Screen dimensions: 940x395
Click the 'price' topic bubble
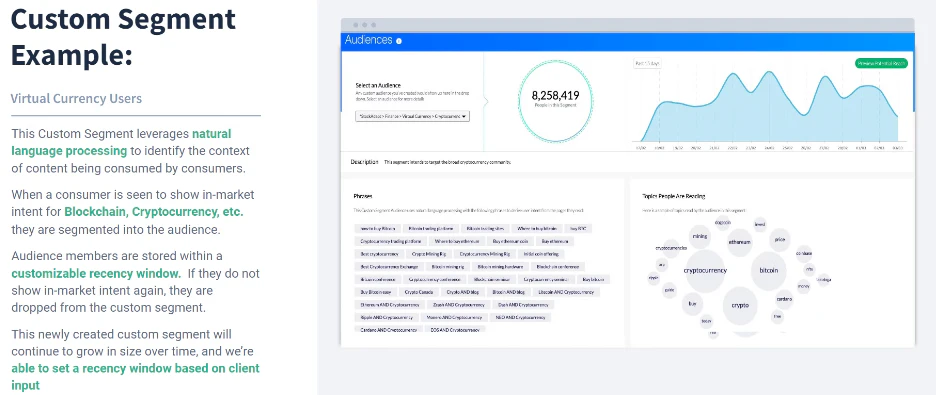point(779,239)
